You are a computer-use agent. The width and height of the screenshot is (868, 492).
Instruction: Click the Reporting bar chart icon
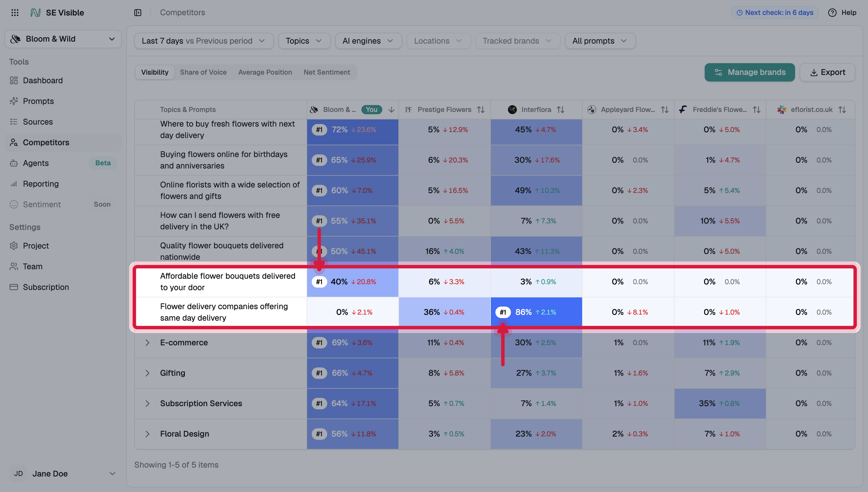[x=13, y=184]
